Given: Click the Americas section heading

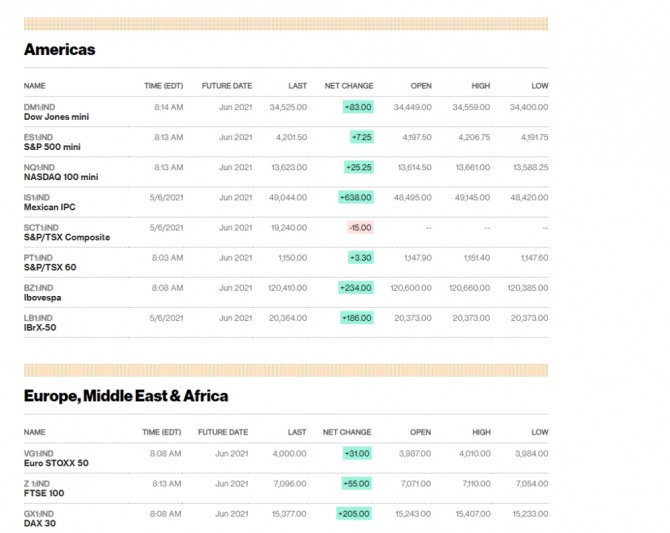Looking at the screenshot, I should pyautogui.click(x=60, y=49).
